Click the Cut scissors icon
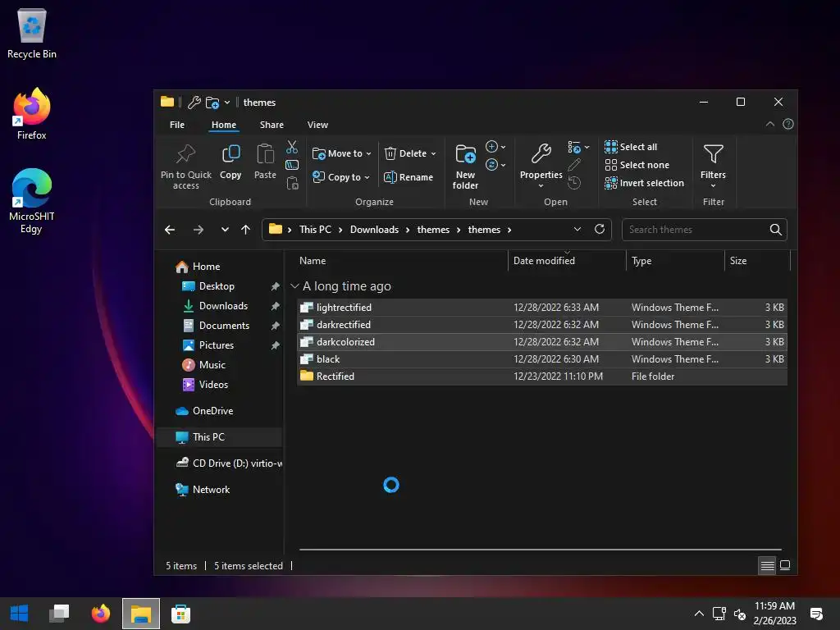Image resolution: width=840 pixels, height=630 pixels. 292,147
